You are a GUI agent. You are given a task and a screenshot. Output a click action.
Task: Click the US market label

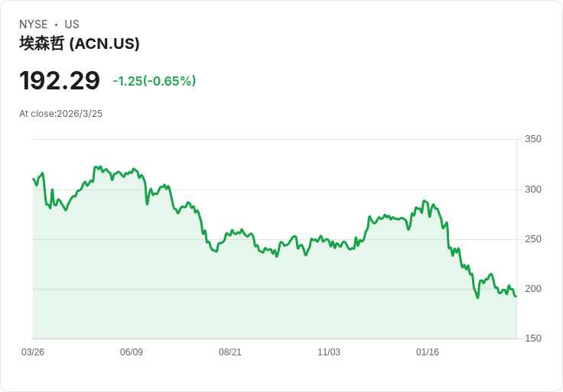pyautogui.click(x=72, y=24)
